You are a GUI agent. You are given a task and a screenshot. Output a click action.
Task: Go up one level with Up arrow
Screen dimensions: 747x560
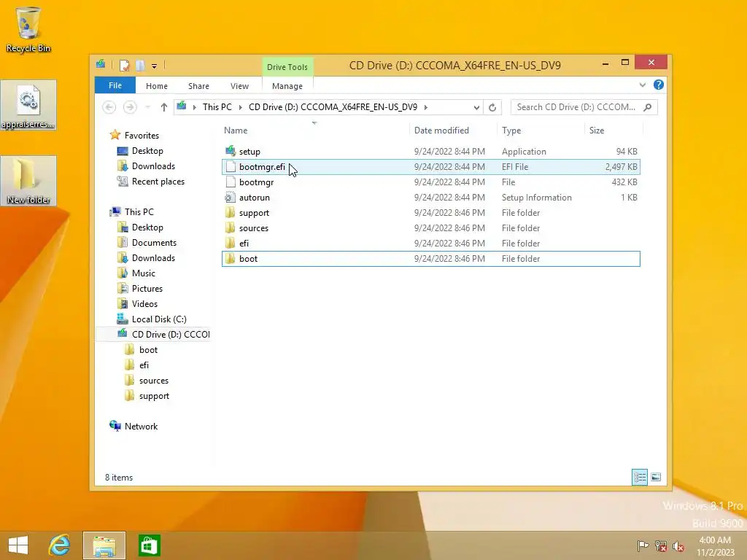(x=164, y=107)
